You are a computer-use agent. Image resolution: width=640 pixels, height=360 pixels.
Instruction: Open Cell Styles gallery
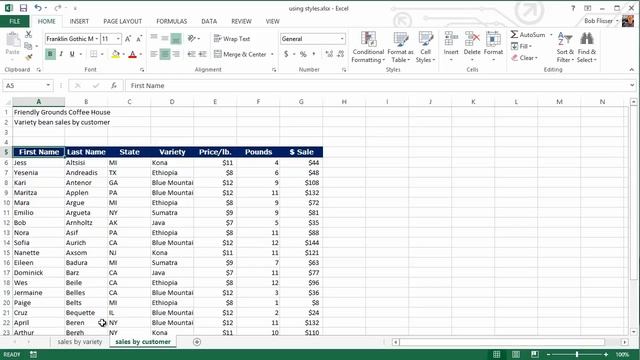[425, 47]
